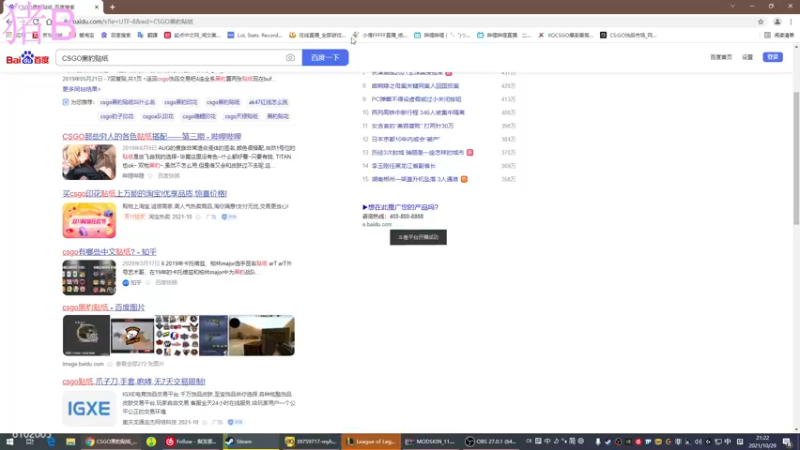Viewport: 800px width, 450px height.
Task: Open File Explorer from the taskbar
Action: coord(70,441)
